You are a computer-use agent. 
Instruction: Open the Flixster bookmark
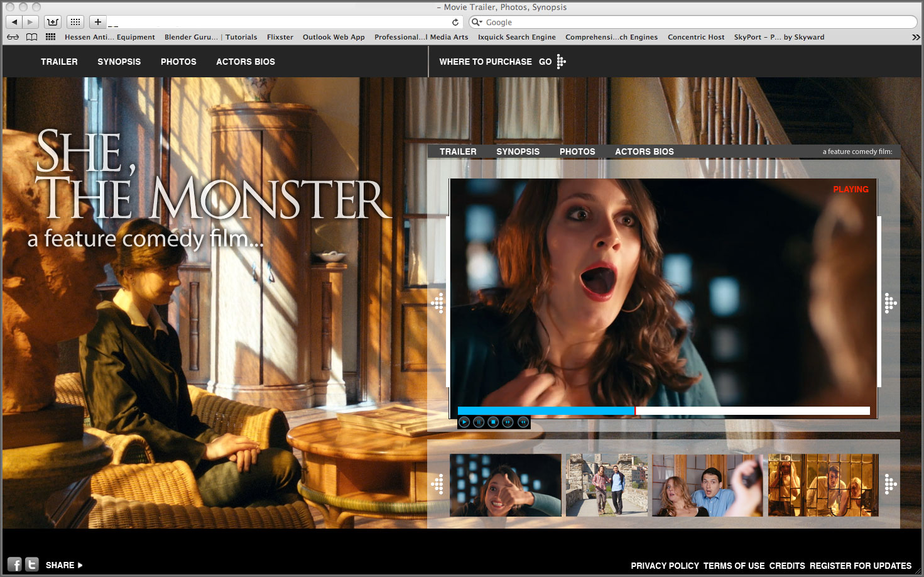(x=280, y=37)
